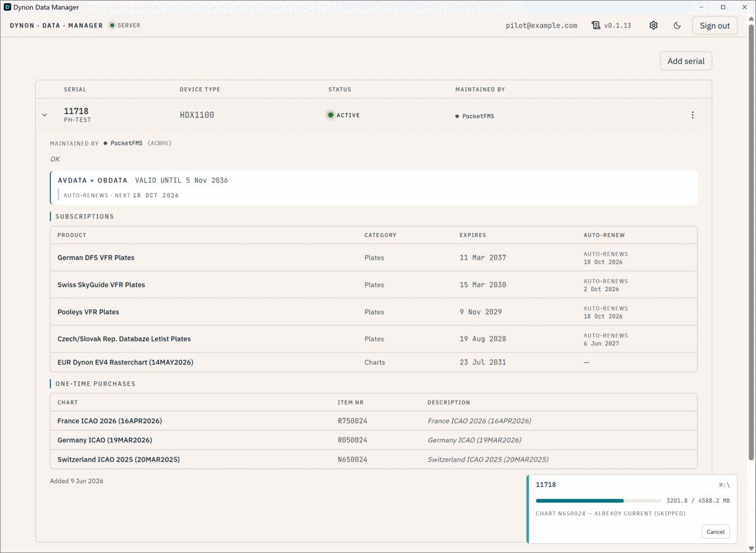Select the Pooleys VFR Plates row
This screenshot has height=553, width=756.
coord(374,312)
